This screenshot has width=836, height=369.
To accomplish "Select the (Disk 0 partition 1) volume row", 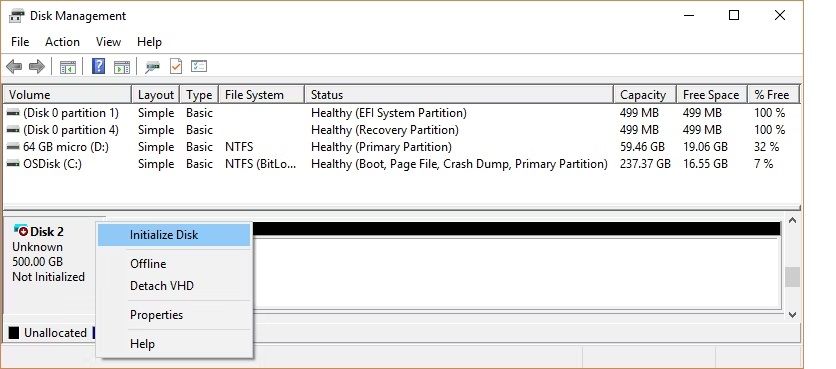I will point(402,113).
